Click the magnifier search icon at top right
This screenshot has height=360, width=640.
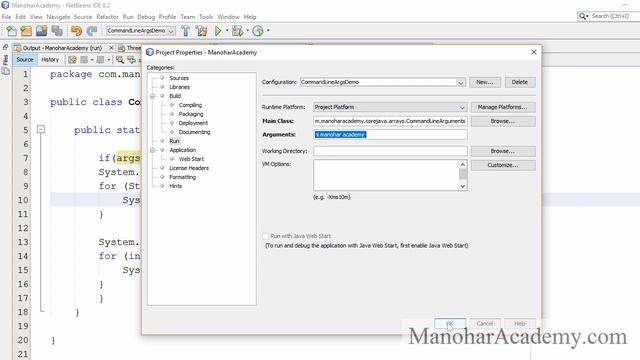pyautogui.click(x=582, y=16)
